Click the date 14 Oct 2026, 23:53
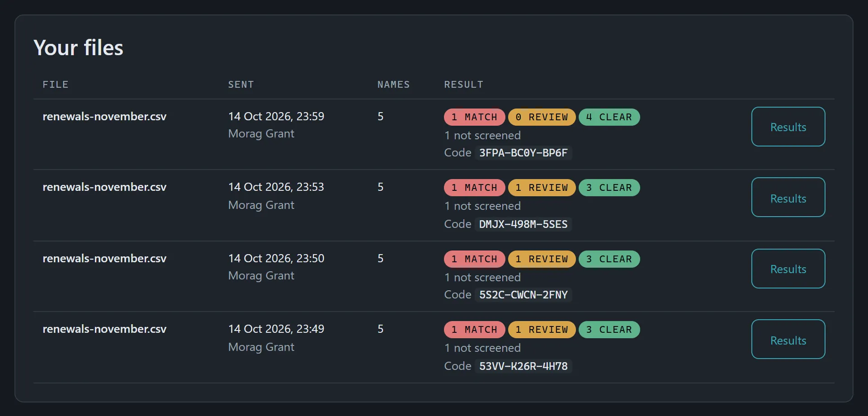 [276, 187]
